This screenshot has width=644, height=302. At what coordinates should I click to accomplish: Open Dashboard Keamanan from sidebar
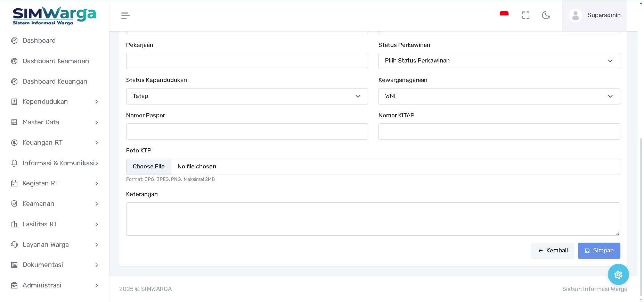pos(56,61)
